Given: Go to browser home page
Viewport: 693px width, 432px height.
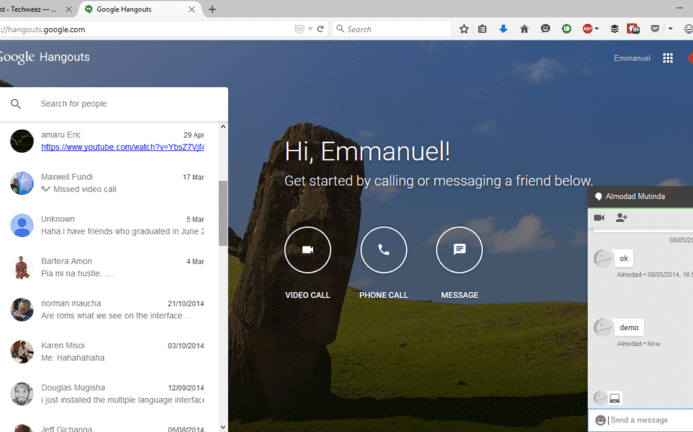Looking at the screenshot, I should (x=524, y=29).
